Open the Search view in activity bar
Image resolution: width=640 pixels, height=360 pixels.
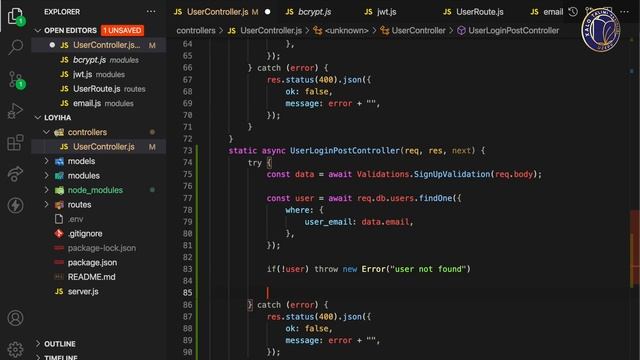pos(16,47)
